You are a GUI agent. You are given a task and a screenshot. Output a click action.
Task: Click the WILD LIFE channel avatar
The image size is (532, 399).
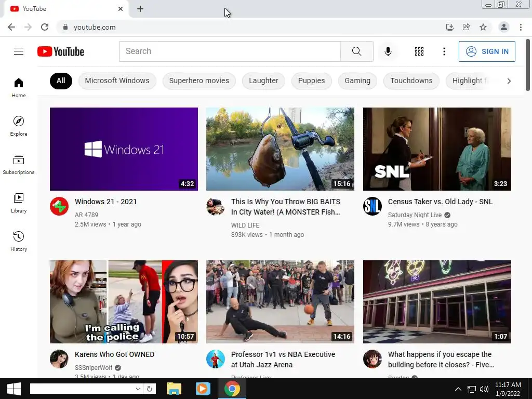216,206
